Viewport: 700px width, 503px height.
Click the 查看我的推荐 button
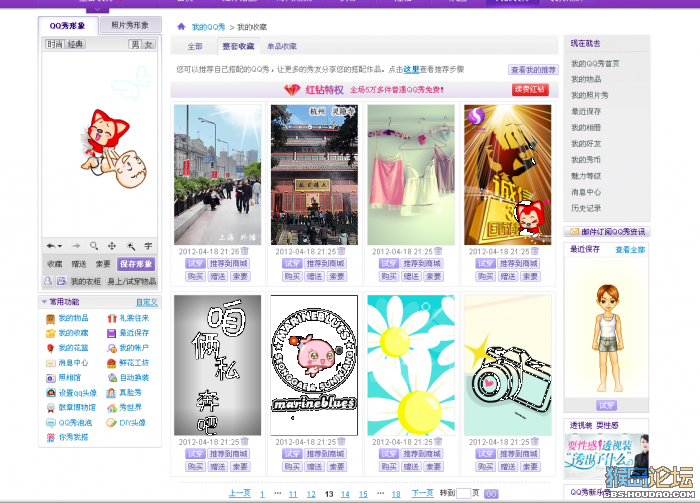click(x=533, y=70)
